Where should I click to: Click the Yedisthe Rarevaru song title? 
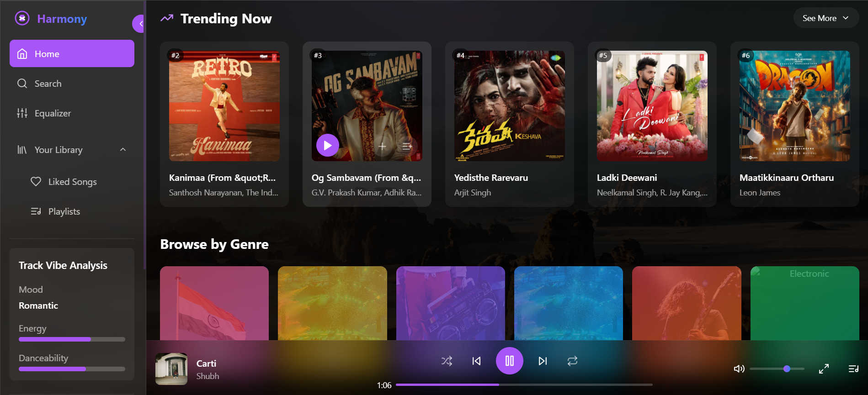pyautogui.click(x=491, y=178)
